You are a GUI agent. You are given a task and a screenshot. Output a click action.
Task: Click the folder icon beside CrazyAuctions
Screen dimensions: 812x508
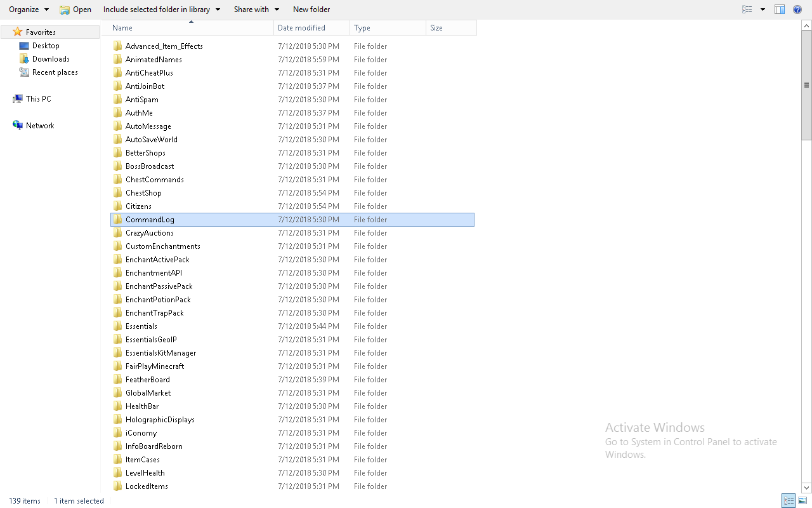click(x=117, y=232)
